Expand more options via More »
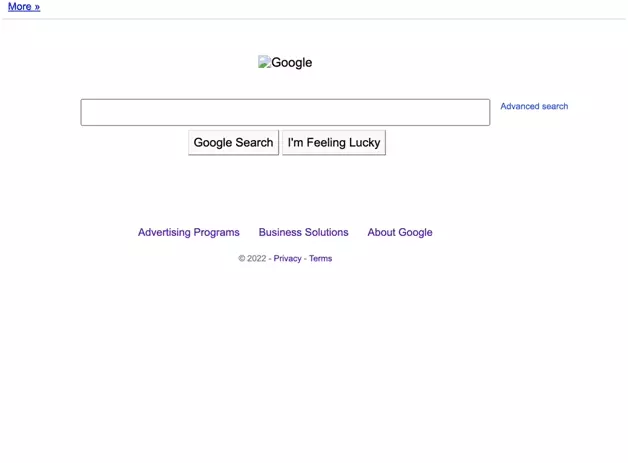 [x=24, y=7]
